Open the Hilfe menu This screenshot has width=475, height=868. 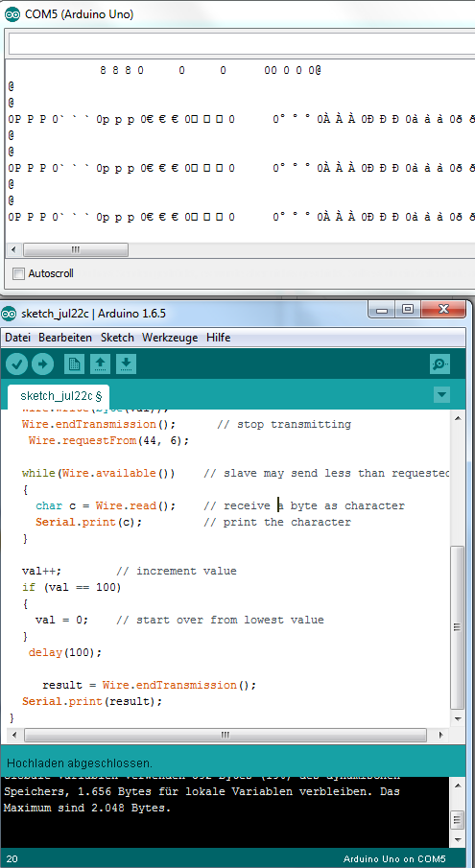click(218, 337)
